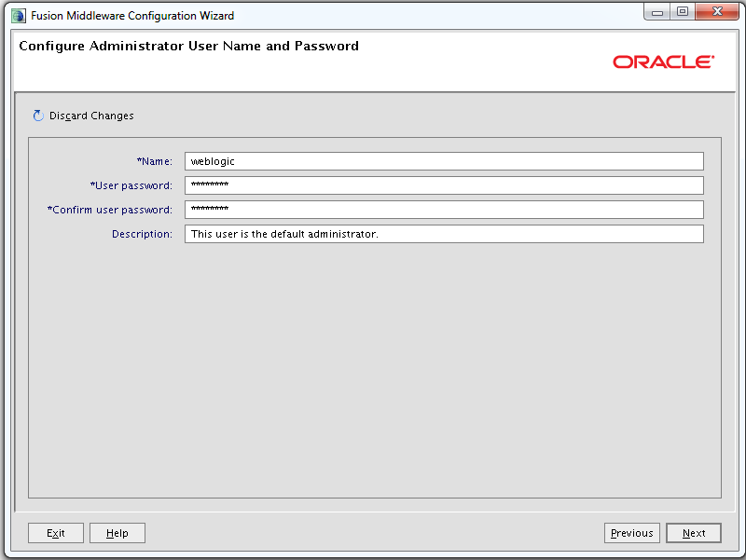Proceed with the Next button
Screen dimensions: 746x560
click(x=694, y=533)
